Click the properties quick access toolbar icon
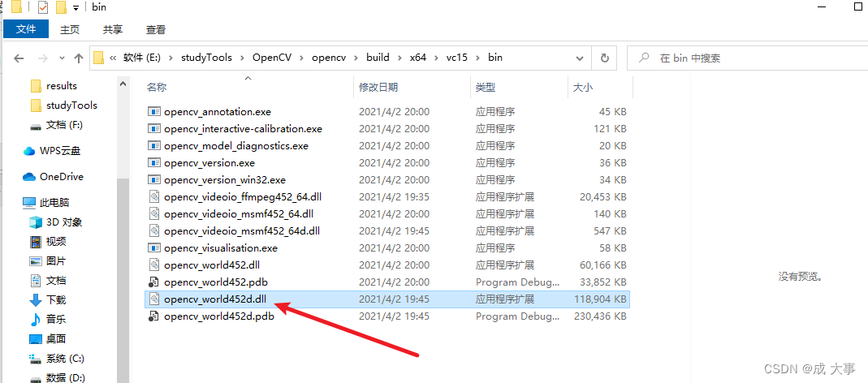Image resolution: width=868 pixels, height=383 pixels. click(42, 8)
